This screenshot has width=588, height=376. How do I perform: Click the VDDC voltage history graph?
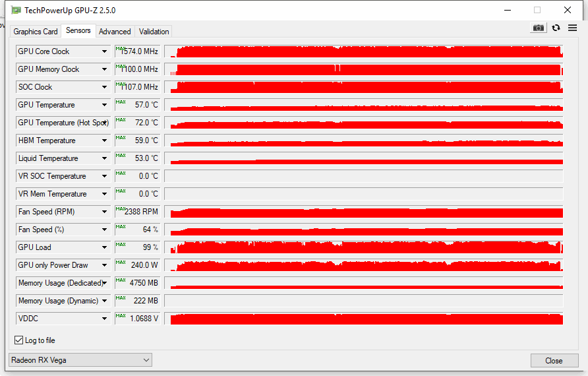point(364,319)
